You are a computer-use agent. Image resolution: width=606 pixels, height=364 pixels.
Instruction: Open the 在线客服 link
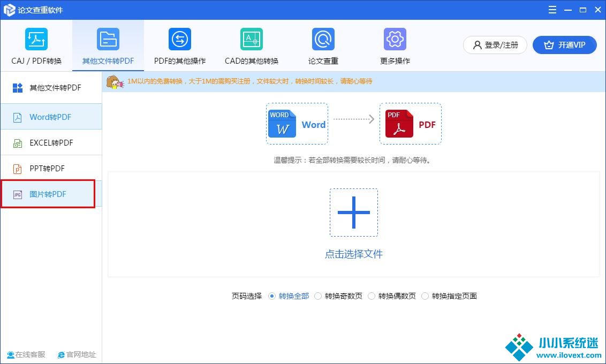26,354
